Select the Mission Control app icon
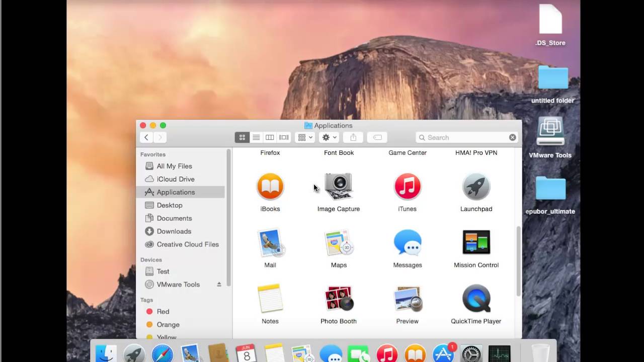This screenshot has height=362, width=644. (x=476, y=242)
